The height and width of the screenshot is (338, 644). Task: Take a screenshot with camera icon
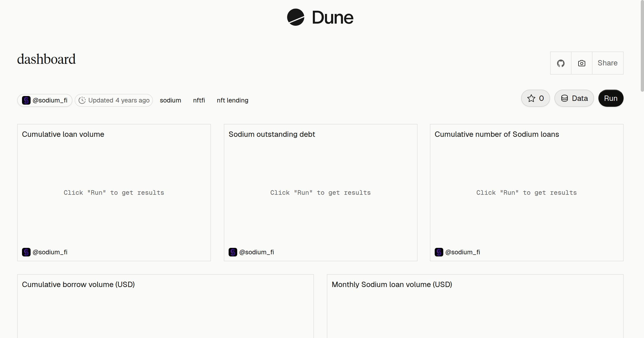click(581, 63)
